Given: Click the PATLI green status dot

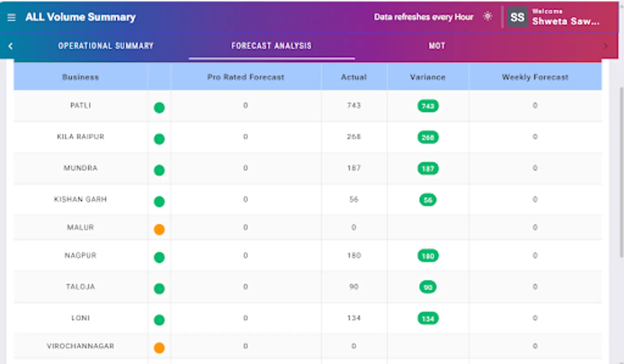Looking at the screenshot, I should (x=159, y=108).
